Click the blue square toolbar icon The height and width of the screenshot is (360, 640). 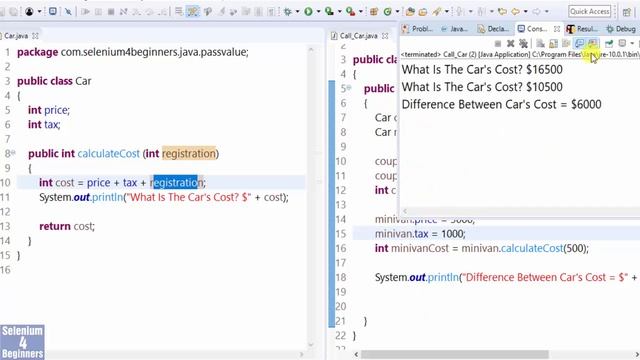pos(53,11)
